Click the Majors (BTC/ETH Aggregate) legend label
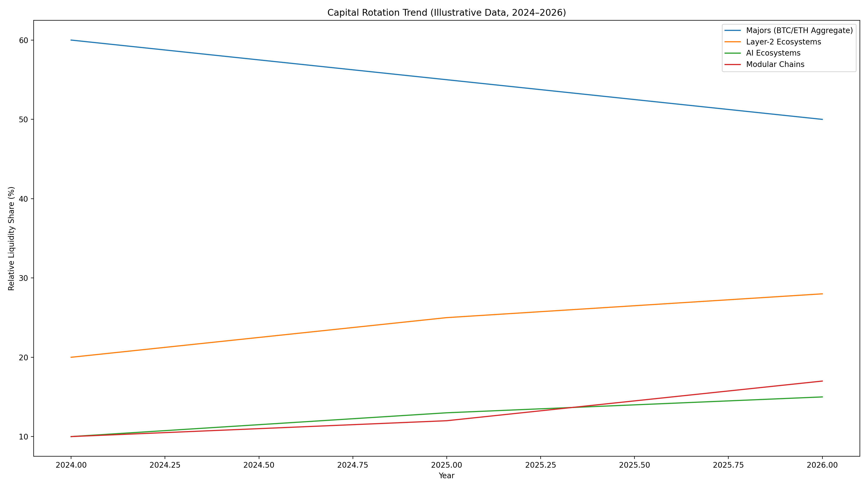 [x=799, y=30]
